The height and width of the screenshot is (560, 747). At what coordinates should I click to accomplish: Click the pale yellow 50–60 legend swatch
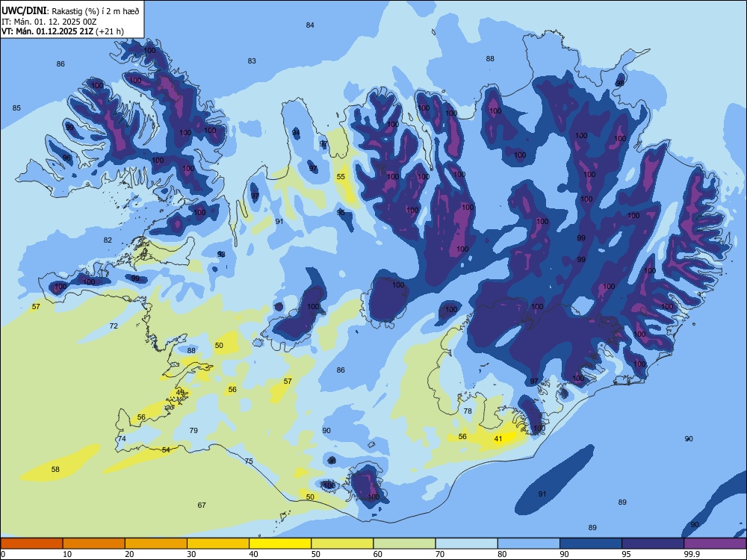point(342,544)
